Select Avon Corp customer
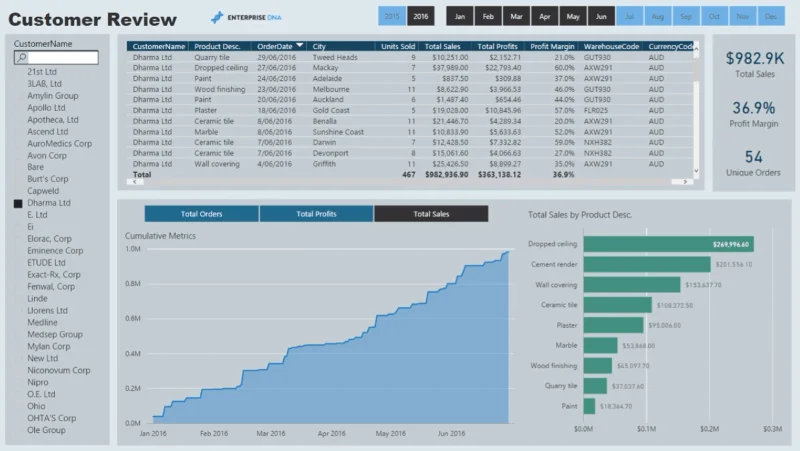This screenshot has width=800, height=451. pos(47,156)
